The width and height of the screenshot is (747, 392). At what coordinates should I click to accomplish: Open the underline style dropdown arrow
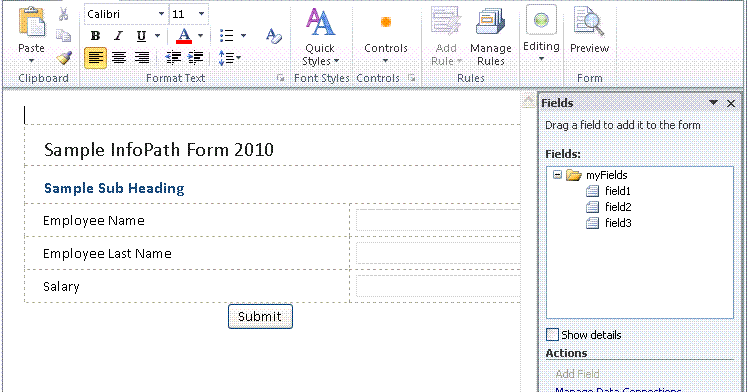157,36
